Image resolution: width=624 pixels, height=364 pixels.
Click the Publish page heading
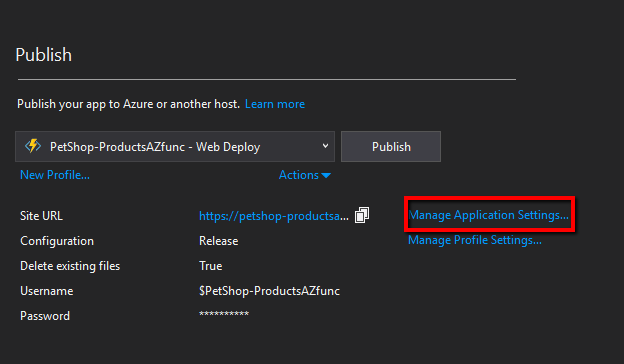[43, 55]
